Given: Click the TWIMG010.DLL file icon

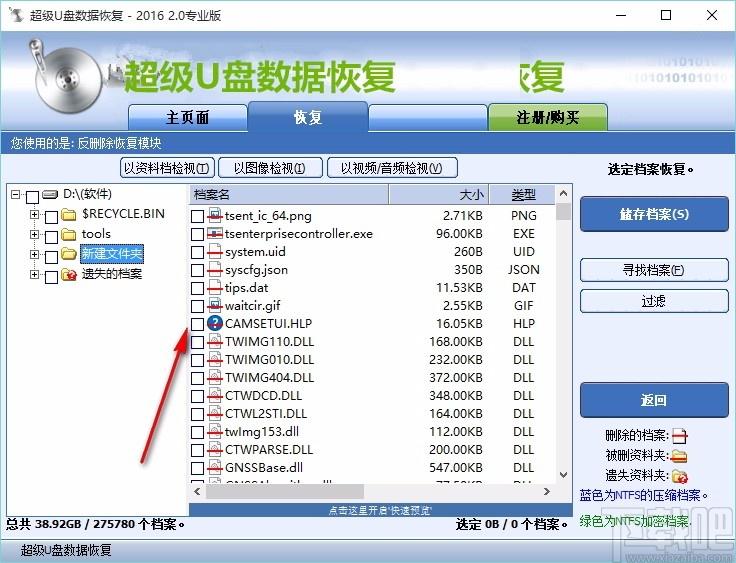Looking at the screenshot, I should click(x=215, y=360).
